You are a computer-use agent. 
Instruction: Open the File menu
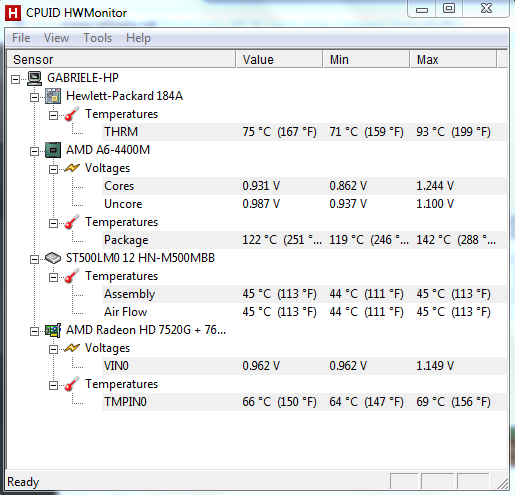pos(21,38)
